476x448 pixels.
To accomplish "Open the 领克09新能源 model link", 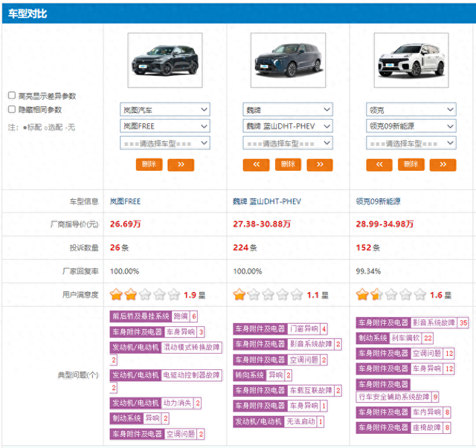I will point(379,201).
